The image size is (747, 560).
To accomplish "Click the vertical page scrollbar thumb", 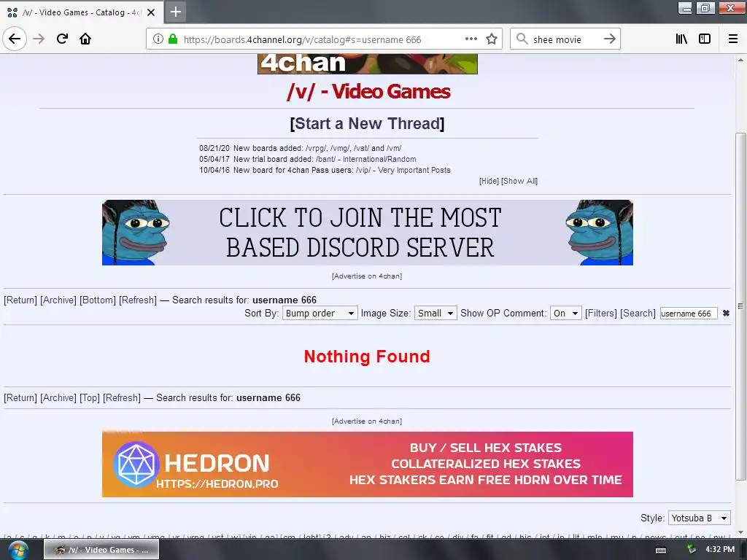I will [740, 306].
